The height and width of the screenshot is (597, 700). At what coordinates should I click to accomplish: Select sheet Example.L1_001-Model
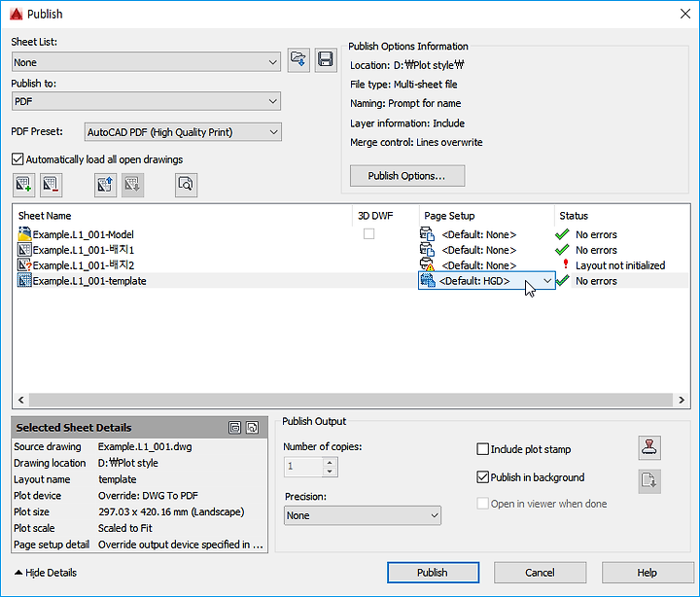click(x=83, y=234)
